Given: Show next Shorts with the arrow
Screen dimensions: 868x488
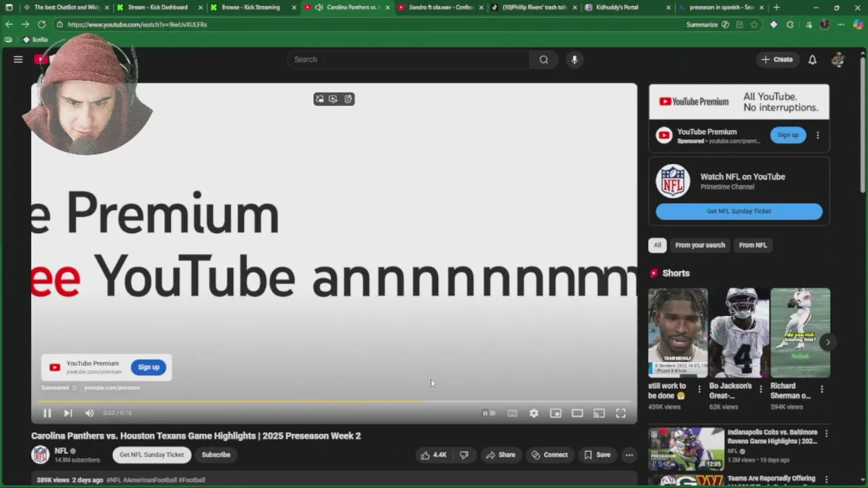Looking at the screenshot, I should [827, 342].
